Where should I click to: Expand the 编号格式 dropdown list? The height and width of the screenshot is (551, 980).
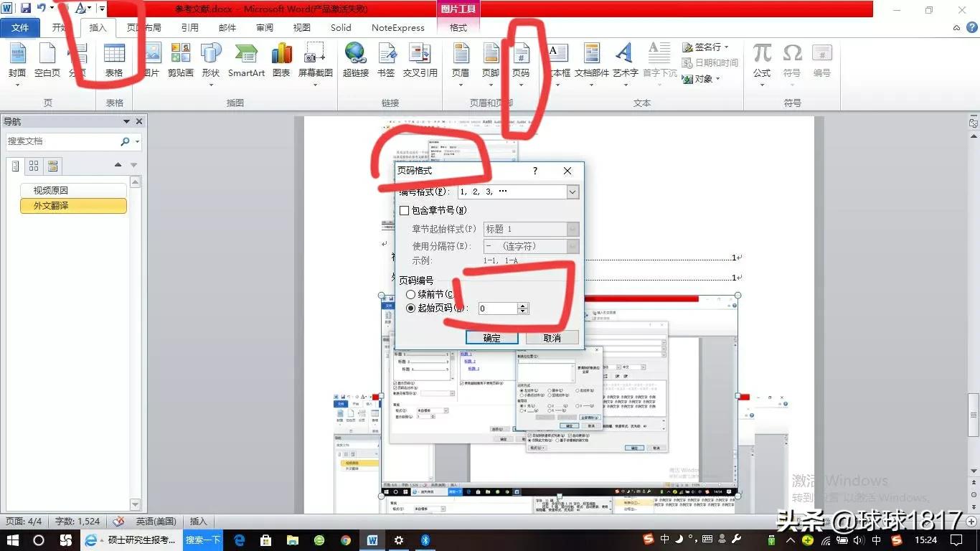(x=572, y=192)
